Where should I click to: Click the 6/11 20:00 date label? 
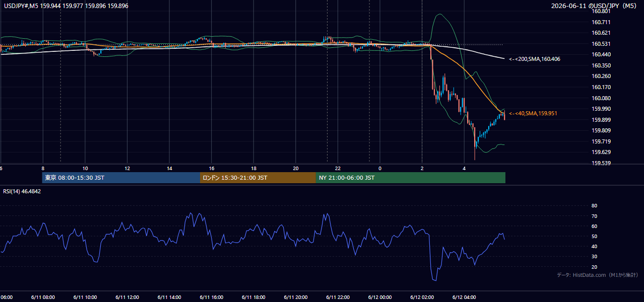click(x=295, y=297)
